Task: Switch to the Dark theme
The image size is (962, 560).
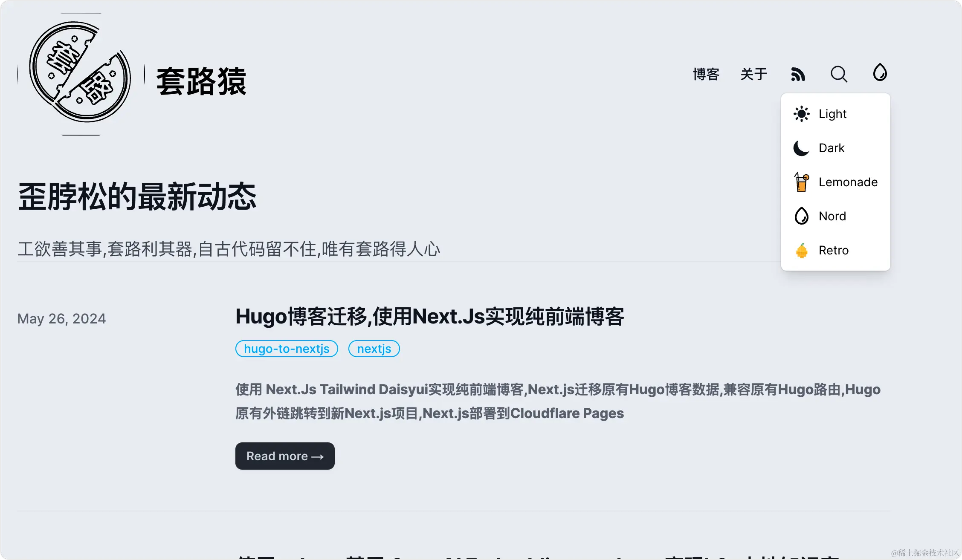Action: click(x=832, y=148)
